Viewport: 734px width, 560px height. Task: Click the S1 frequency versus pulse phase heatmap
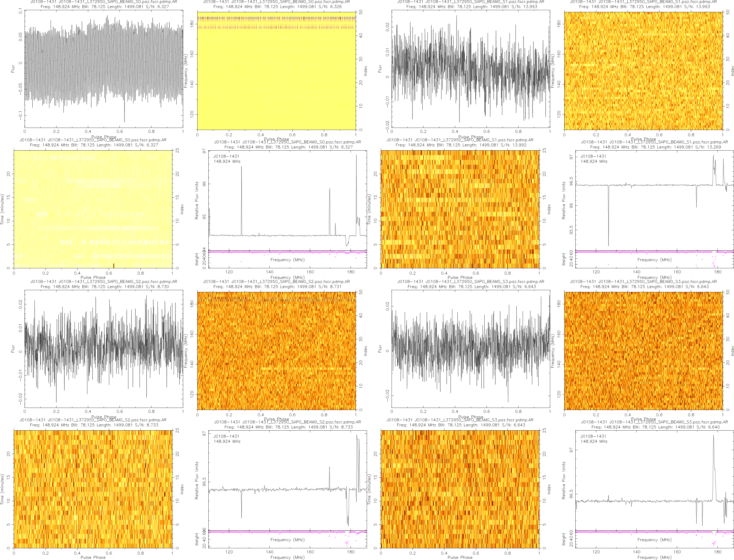(x=643, y=71)
